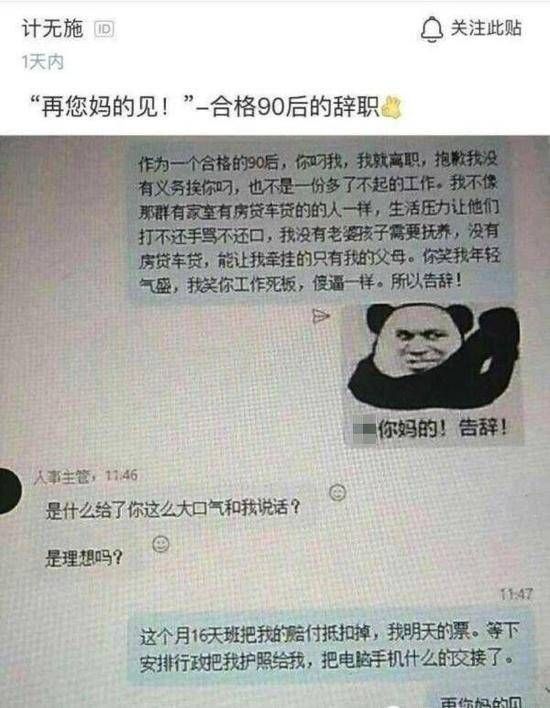The image size is (550, 708).
Task: Select the message 是什么给了你这么大口气和我说话？
Action: [173, 508]
